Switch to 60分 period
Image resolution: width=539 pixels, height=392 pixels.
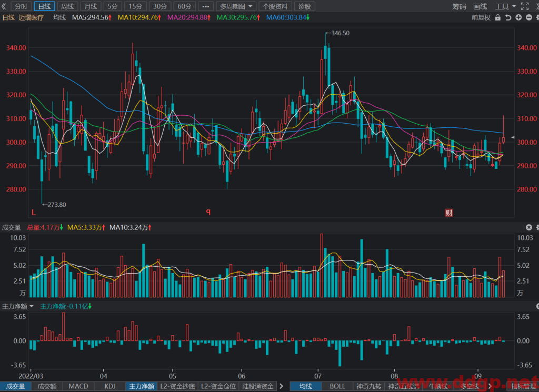[x=185, y=6]
